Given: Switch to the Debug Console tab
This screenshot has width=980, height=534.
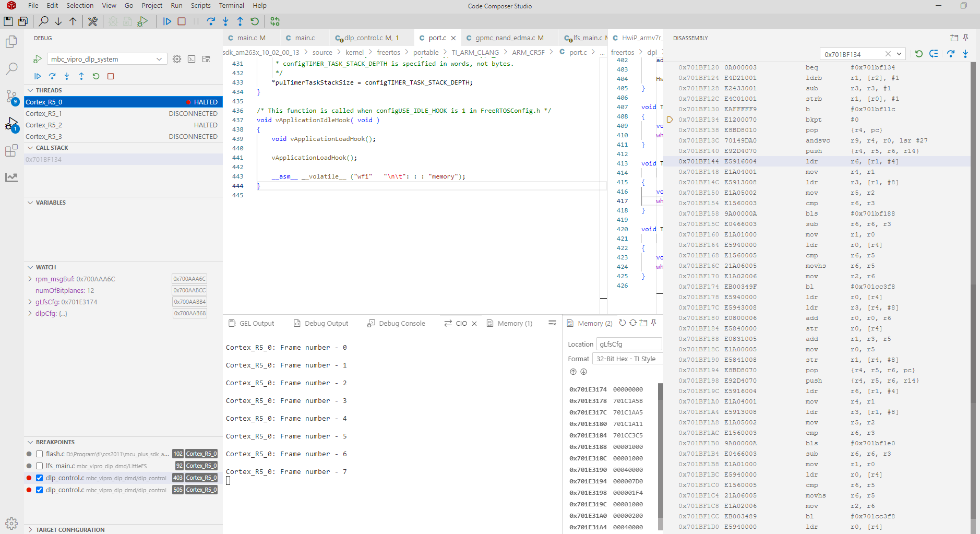Looking at the screenshot, I should point(396,324).
